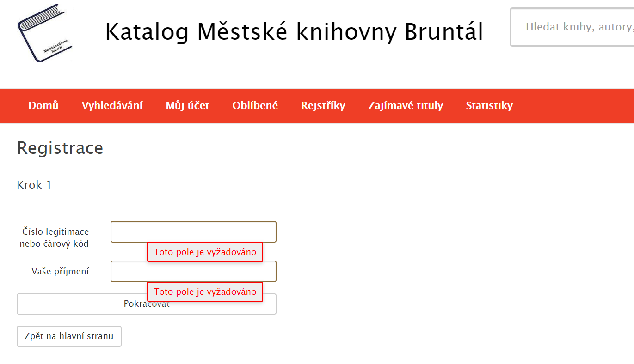634x364 pixels.
Task: Open the Statistiky page
Action: pos(489,105)
